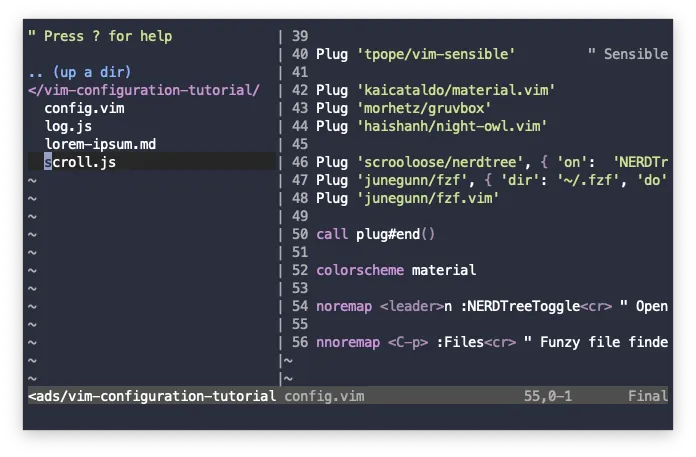Open config.vim in the NERDTree
The height and width of the screenshot is (457, 696).
84,108
